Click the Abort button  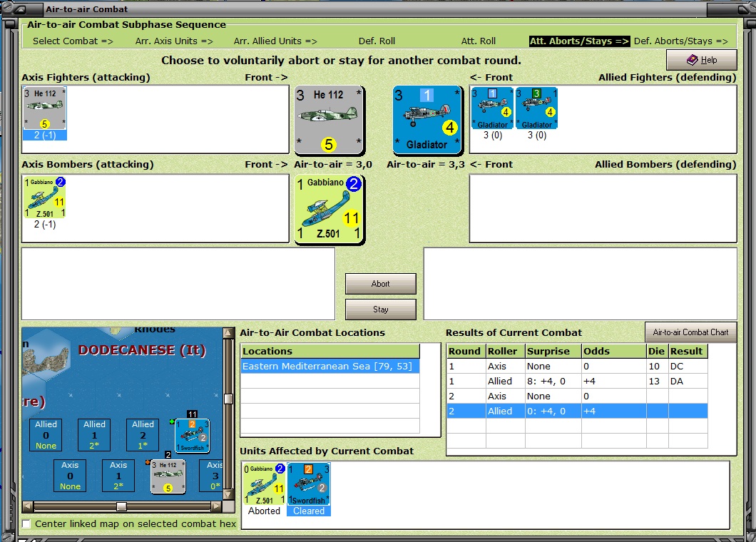tap(380, 284)
